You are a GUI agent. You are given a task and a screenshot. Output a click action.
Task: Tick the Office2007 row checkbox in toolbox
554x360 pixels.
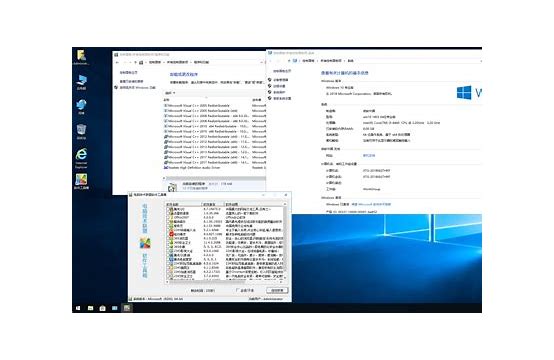point(169,217)
